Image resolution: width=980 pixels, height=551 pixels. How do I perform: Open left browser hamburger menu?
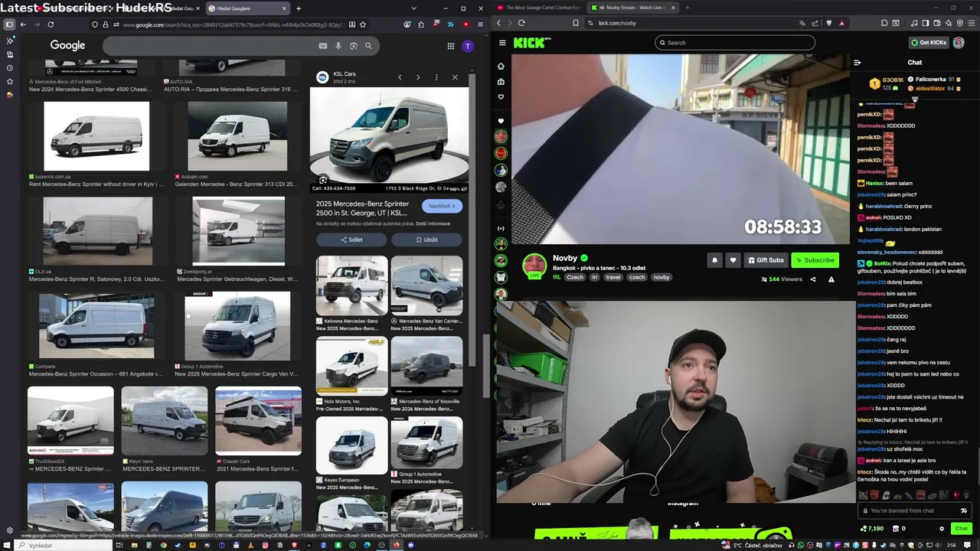coord(480,24)
